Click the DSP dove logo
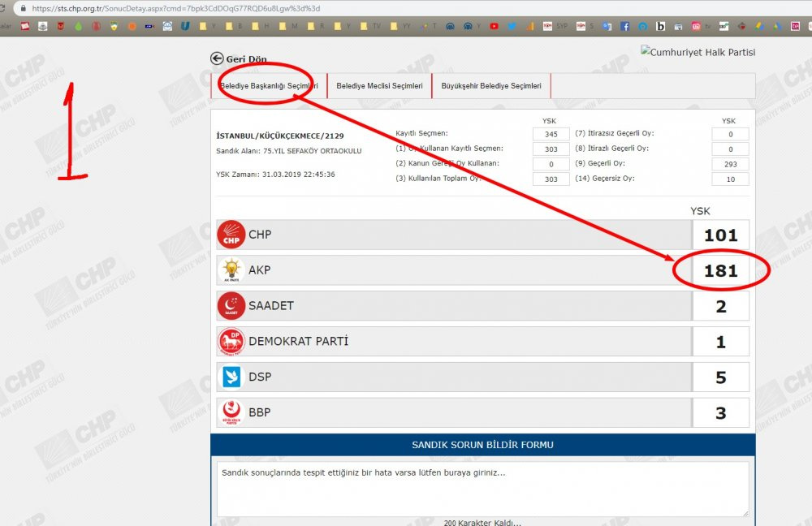The width and height of the screenshot is (812, 526). point(231,377)
